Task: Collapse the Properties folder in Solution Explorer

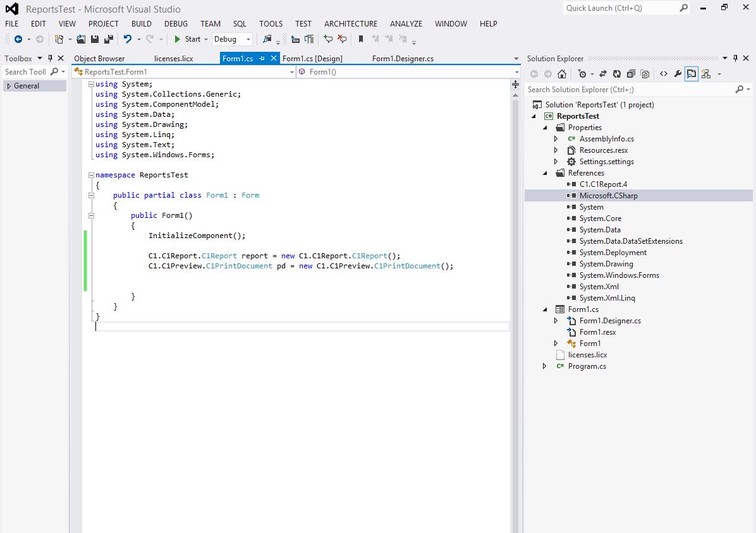Action: [546, 128]
